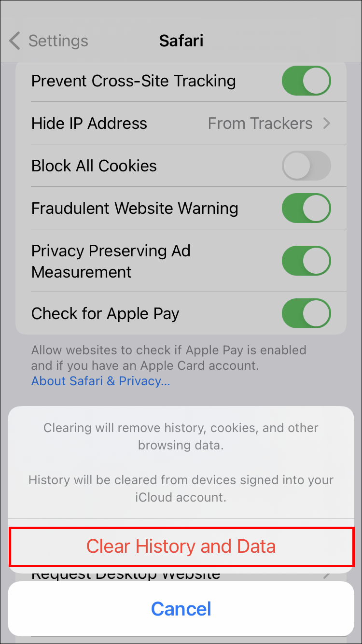This screenshot has width=362, height=644.
Task: Open About Safari & Privacy link
Action: [x=100, y=381]
